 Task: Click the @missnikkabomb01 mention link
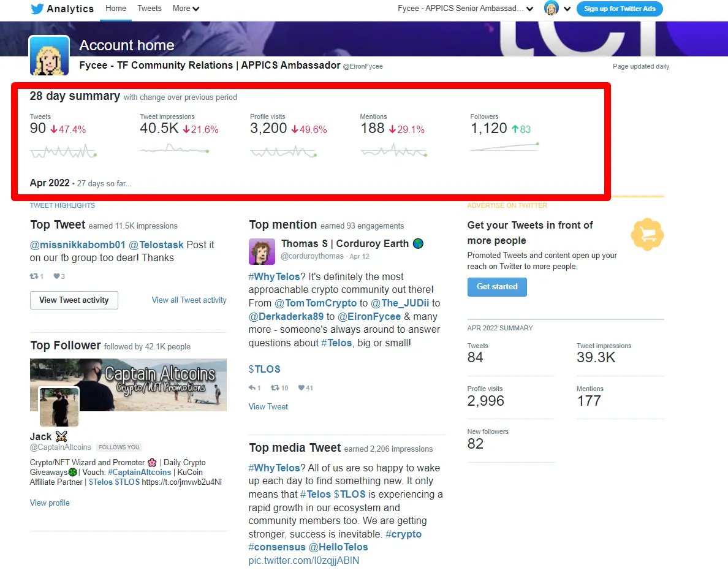[x=78, y=245]
